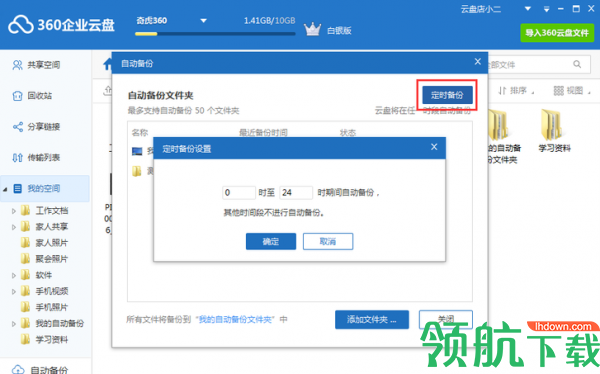600x374 pixels.
Task: Click the 传输列表 arrows icon
Action: coord(18,157)
